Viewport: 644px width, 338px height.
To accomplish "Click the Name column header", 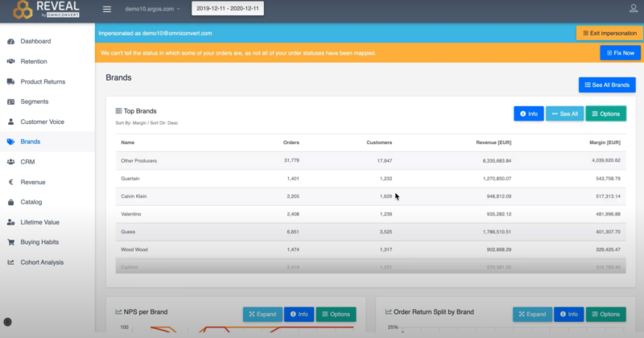I will pyautogui.click(x=127, y=142).
